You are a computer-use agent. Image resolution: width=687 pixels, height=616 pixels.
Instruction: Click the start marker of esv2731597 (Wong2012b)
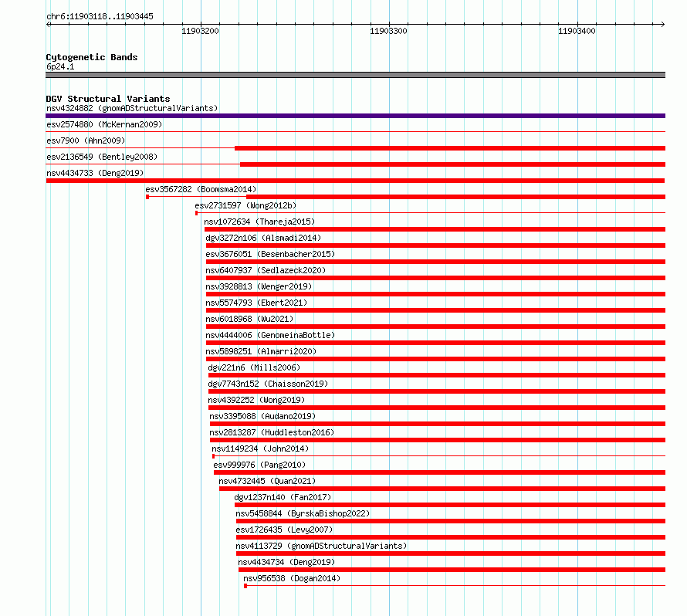(x=196, y=213)
